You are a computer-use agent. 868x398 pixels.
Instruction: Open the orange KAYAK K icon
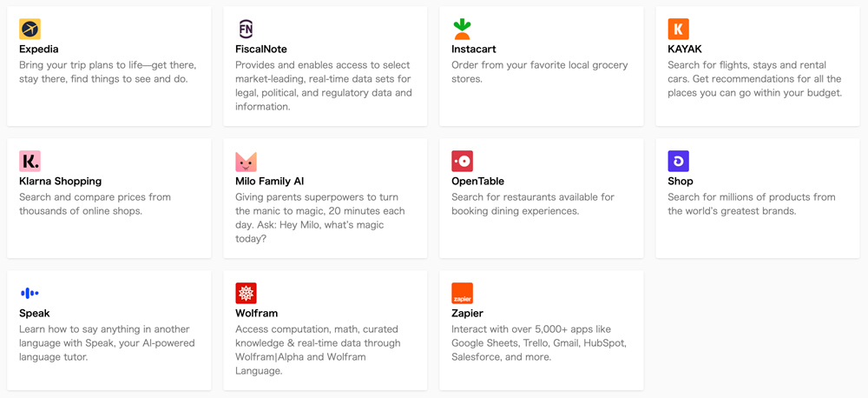(678, 29)
